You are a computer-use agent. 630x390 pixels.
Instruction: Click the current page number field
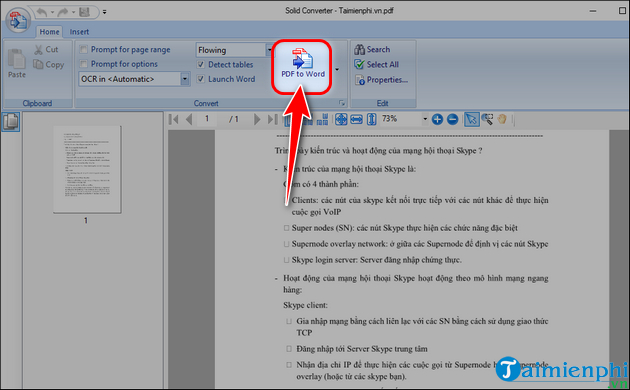coord(207,119)
